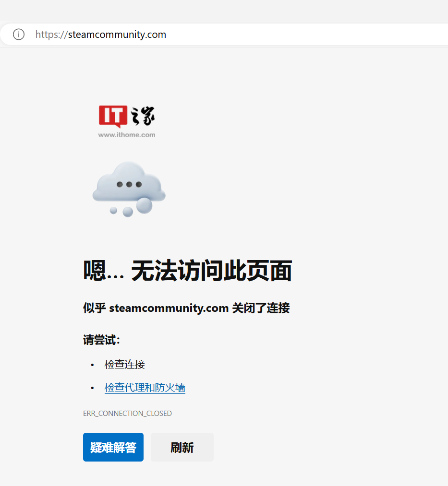Click the site information icon in address bar

(x=19, y=35)
